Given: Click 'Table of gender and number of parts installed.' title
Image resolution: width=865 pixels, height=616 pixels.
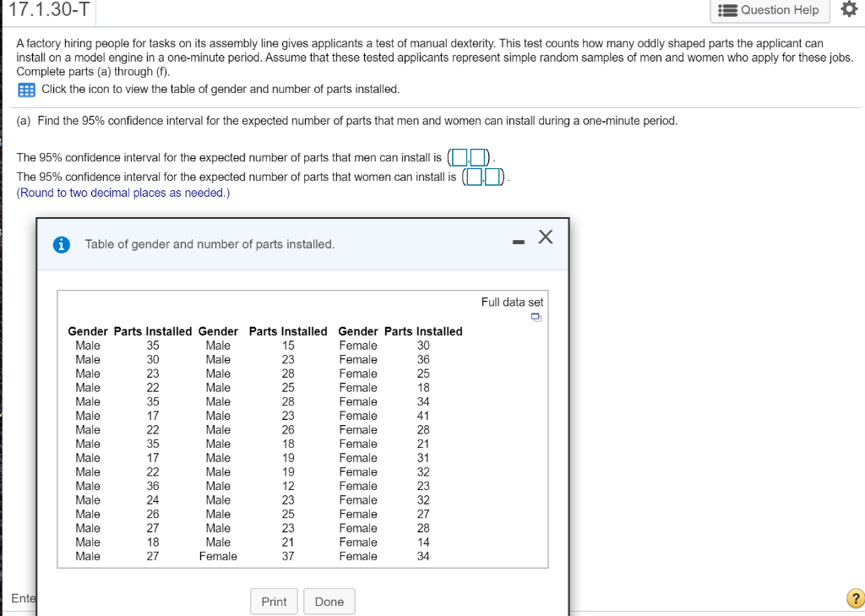Looking at the screenshot, I should [209, 244].
